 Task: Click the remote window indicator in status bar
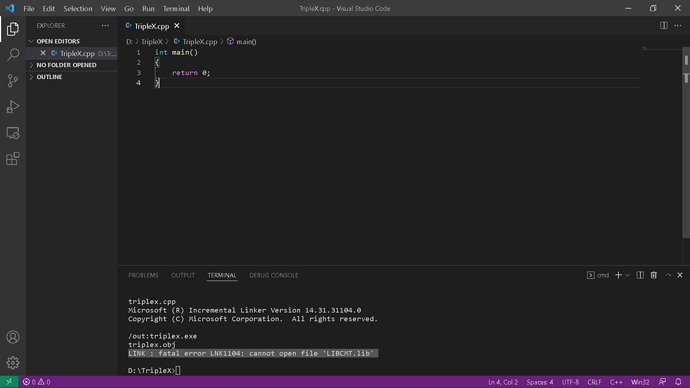(9, 382)
